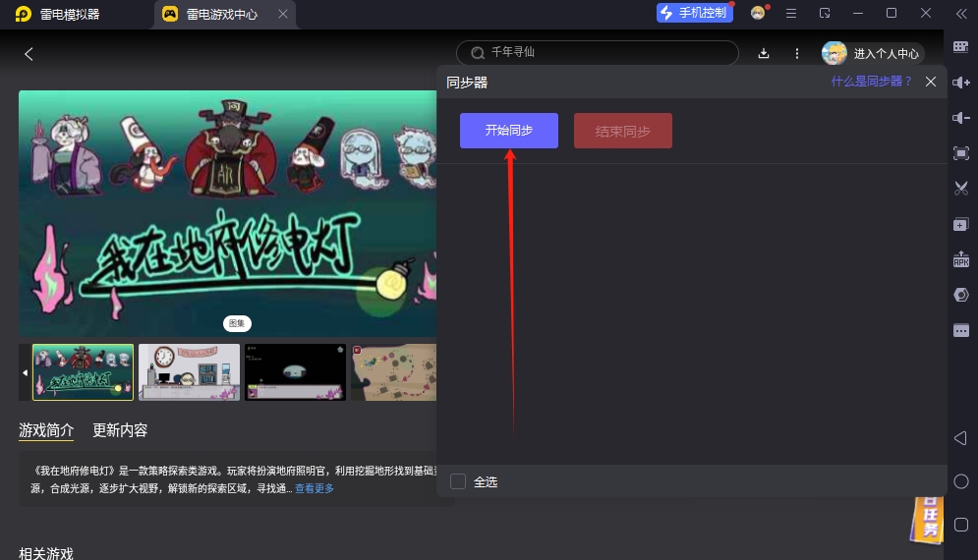Open the 什么是同步器？ help link
Screen dimensions: 978x560
(x=871, y=82)
